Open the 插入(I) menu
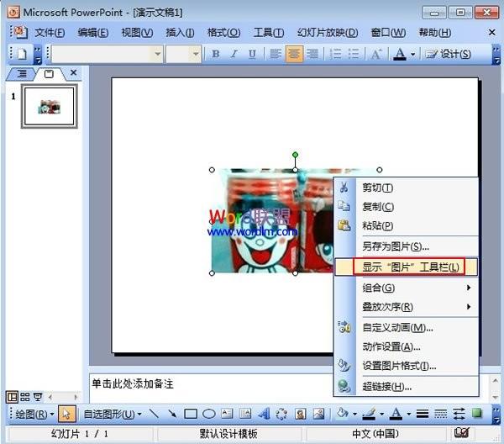 pyautogui.click(x=180, y=33)
